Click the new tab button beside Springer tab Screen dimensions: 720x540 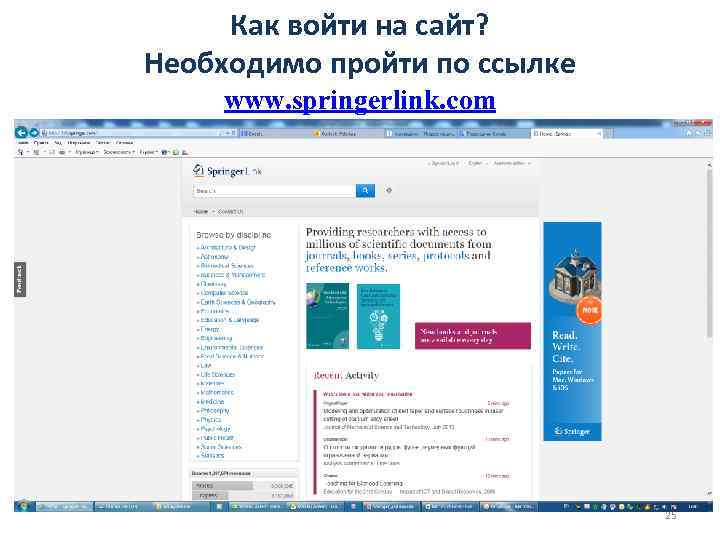608,133
